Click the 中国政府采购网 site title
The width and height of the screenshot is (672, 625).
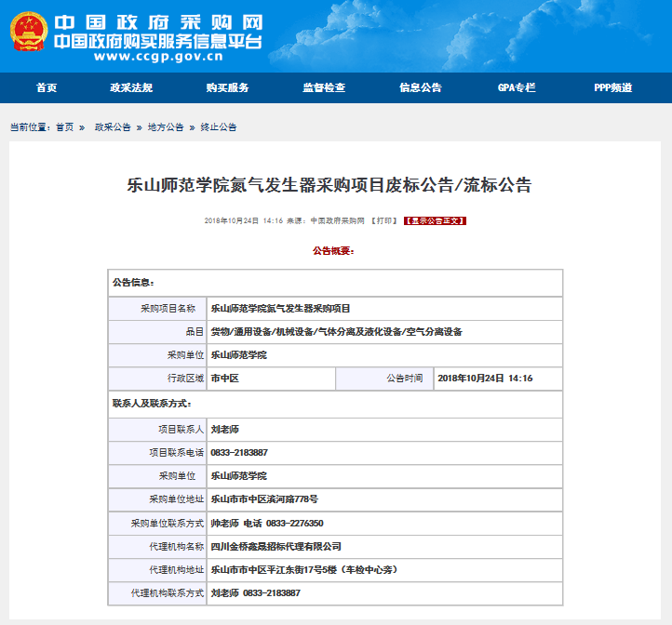[x=157, y=21]
